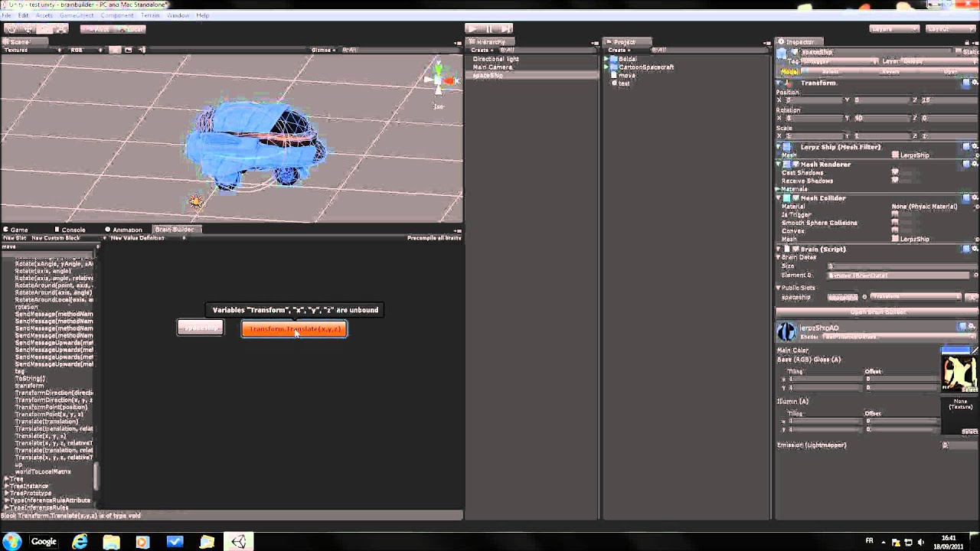Open the Component menu
The height and width of the screenshot is (551, 980).
pos(117,15)
